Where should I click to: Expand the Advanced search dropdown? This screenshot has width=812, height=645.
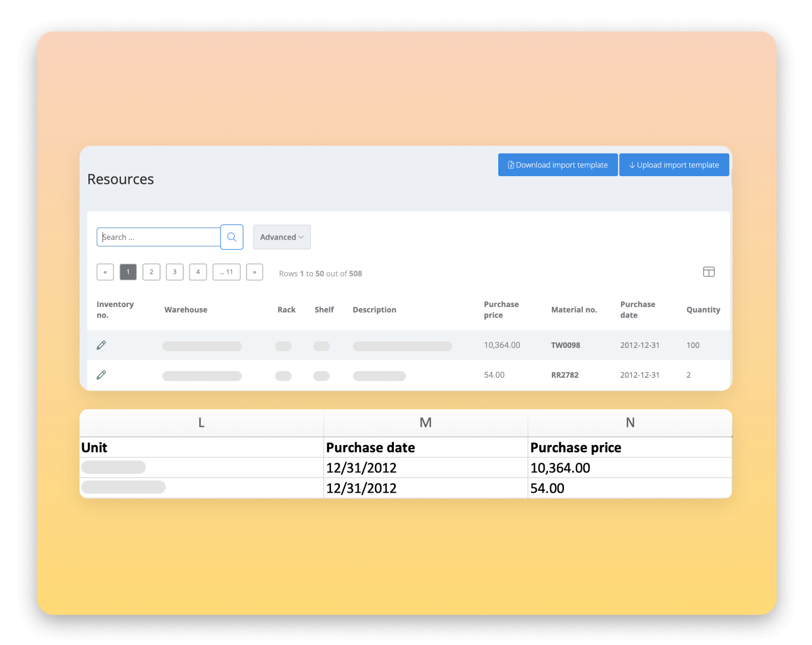(282, 237)
